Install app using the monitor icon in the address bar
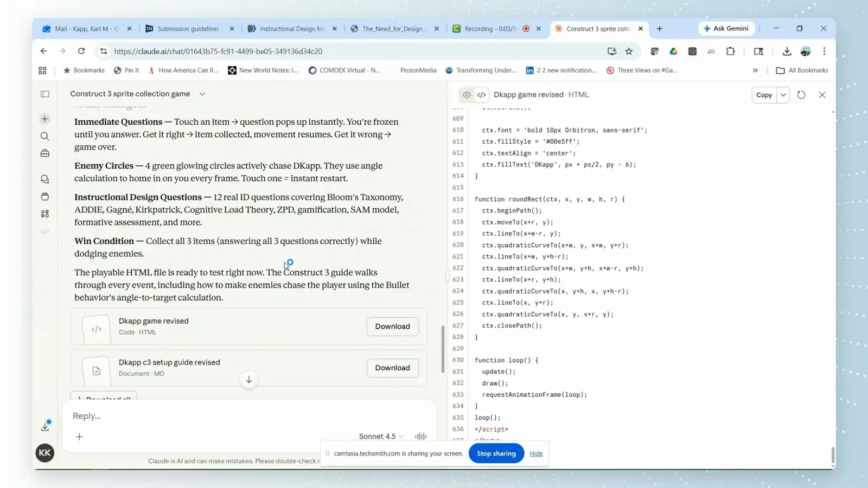The image size is (868, 488). point(612,52)
